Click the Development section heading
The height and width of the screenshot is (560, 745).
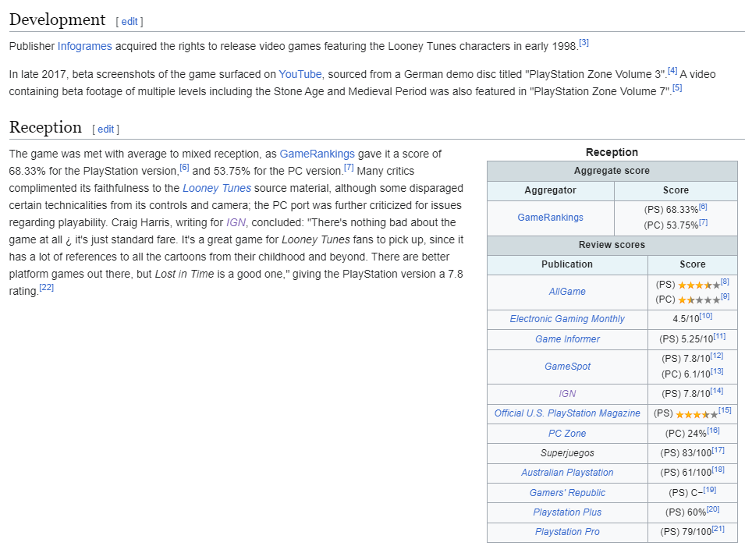pos(57,19)
